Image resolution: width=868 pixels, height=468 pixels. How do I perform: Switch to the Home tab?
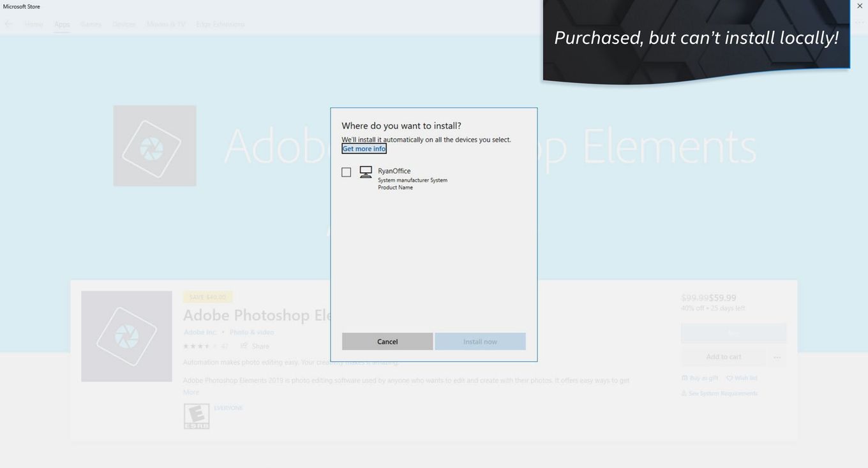tap(34, 24)
